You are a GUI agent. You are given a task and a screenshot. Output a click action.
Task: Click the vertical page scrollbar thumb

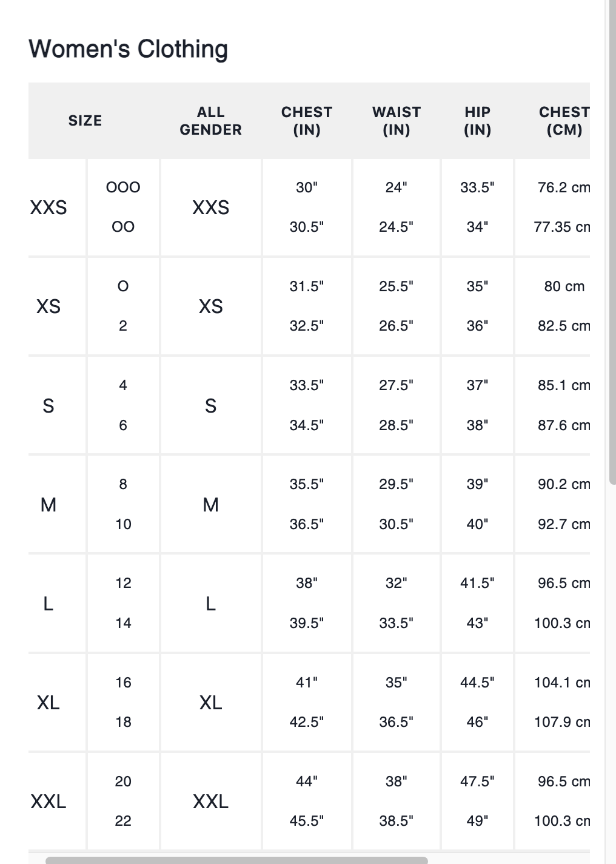pos(612,243)
